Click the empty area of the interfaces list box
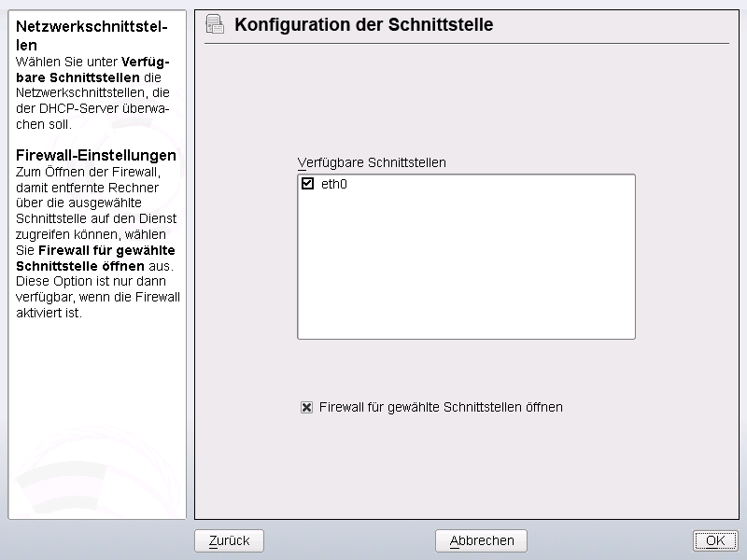The height and width of the screenshot is (560, 747). click(466, 267)
